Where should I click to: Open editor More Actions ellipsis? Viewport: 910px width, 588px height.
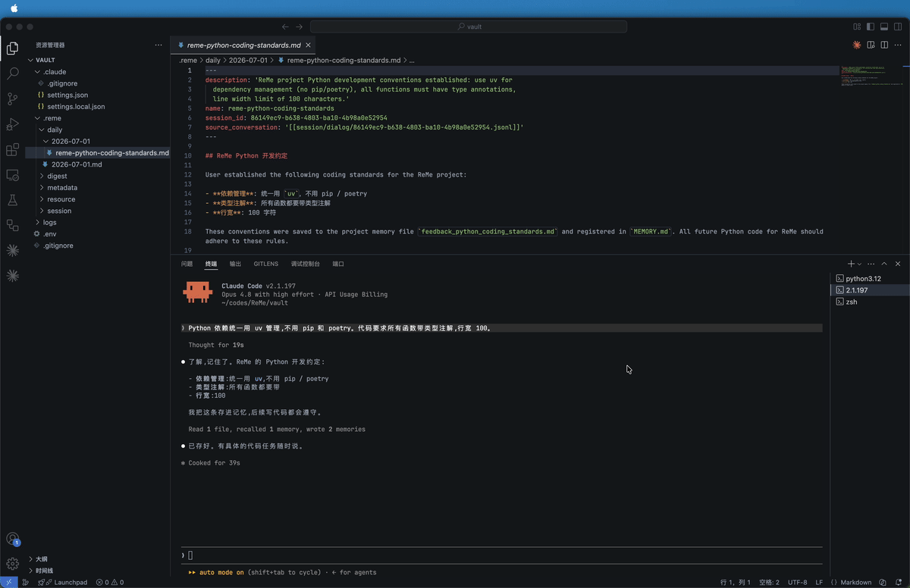tap(899, 45)
